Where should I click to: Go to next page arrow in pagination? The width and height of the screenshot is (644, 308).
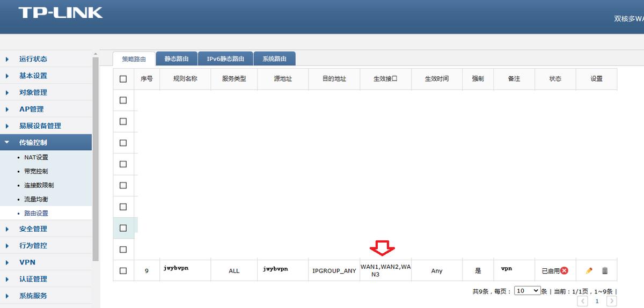611,301
